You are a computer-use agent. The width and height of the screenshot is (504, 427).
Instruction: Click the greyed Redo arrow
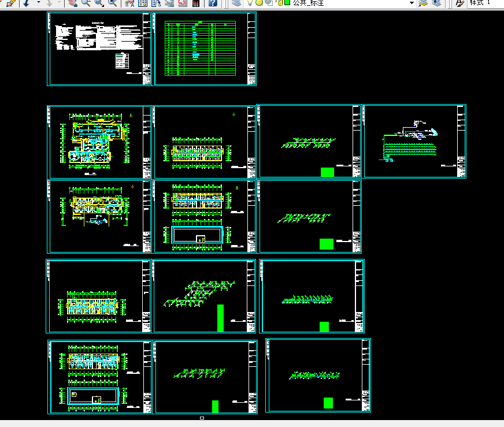(49, 3)
